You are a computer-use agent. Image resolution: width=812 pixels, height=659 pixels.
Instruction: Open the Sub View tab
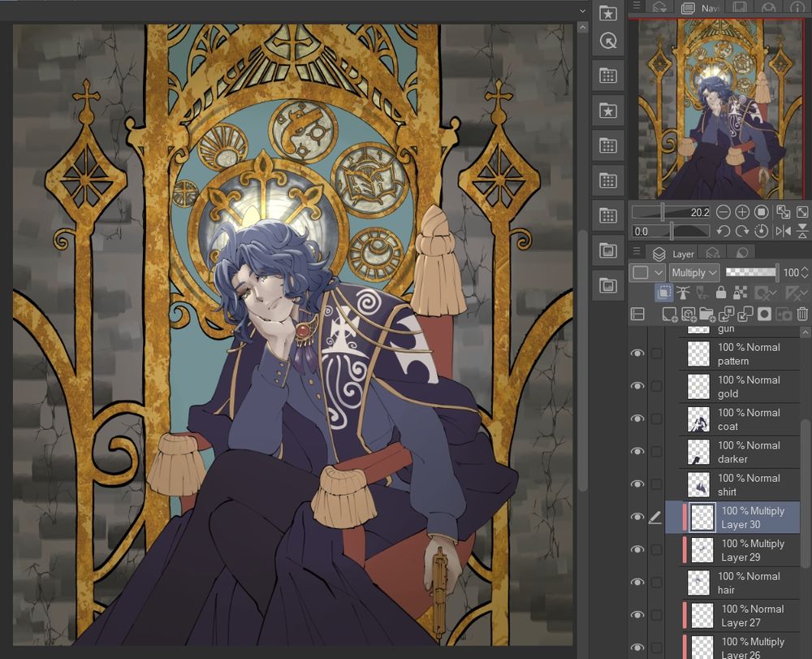pos(740,7)
